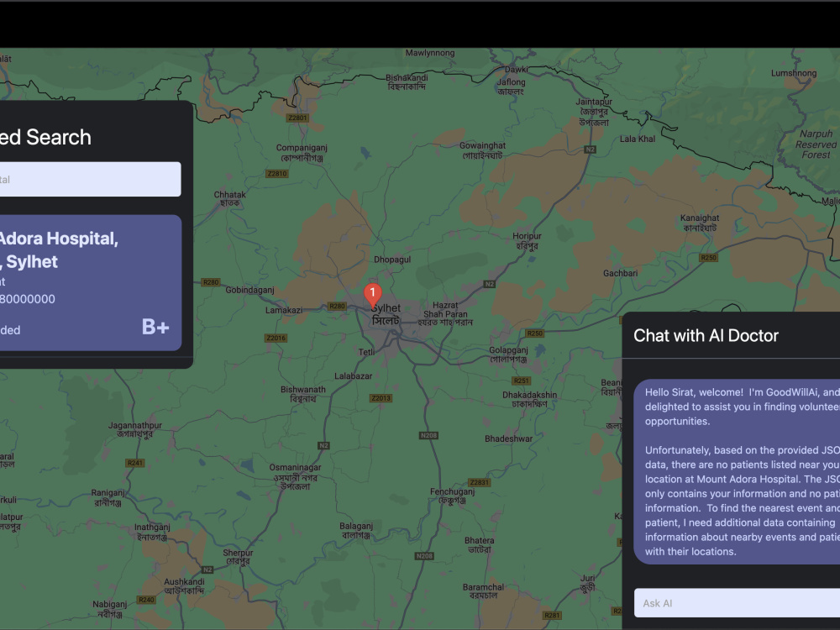Click the Companiganj map label
The height and width of the screenshot is (630, 840).
pos(302,153)
